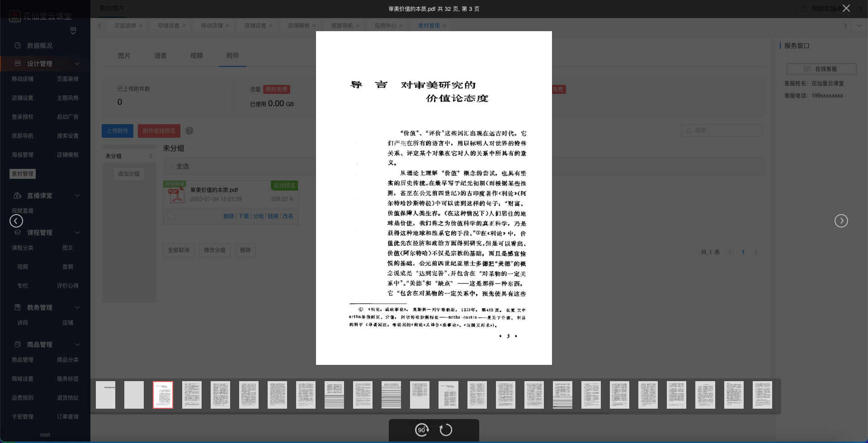Click the 链接 link under the PDF file
Viewport: 868px width, 443px height.
273,216
